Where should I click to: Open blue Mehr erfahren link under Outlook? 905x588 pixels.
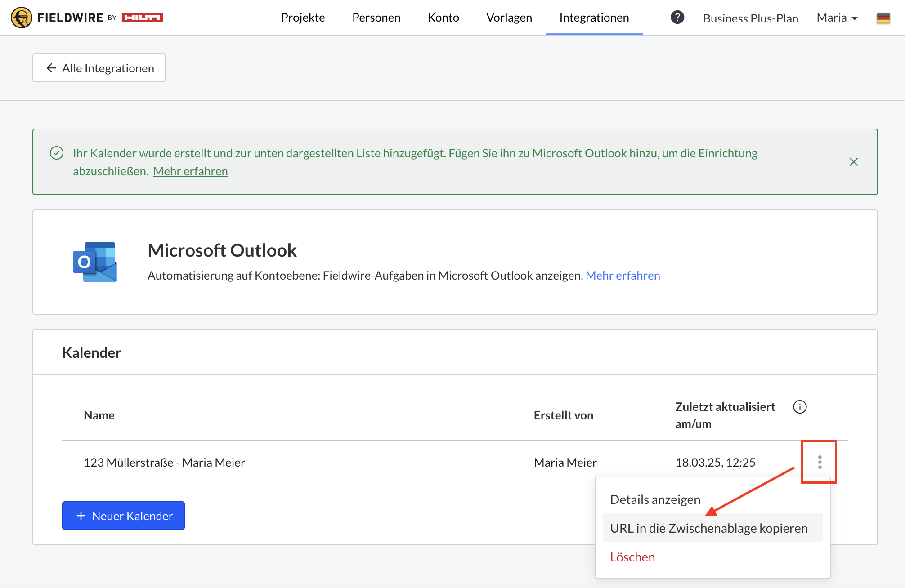point(623,276)
